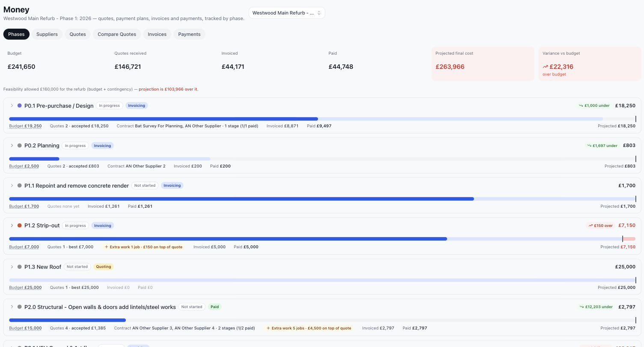This screenshot has width=644, height=347.
Task: Click the Extra work 1 job tag on P1.2
Action: pyautogui.click(x=143, y=247)
